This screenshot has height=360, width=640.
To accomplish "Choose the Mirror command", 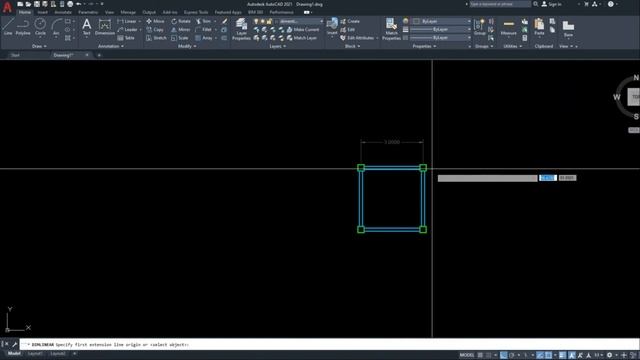I will (x=181, y=29).
